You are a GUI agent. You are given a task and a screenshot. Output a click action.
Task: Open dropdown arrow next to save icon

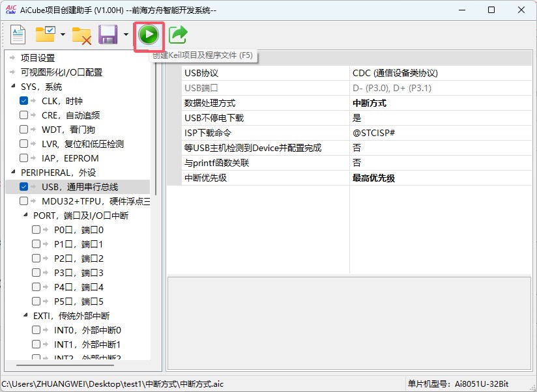click(x=126, y=35)
